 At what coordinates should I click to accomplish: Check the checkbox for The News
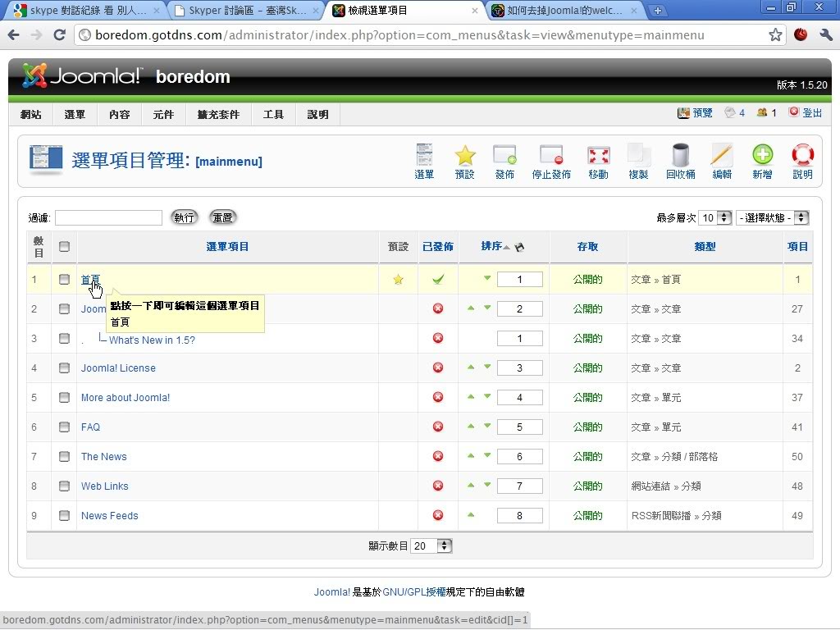coord(64,456)
